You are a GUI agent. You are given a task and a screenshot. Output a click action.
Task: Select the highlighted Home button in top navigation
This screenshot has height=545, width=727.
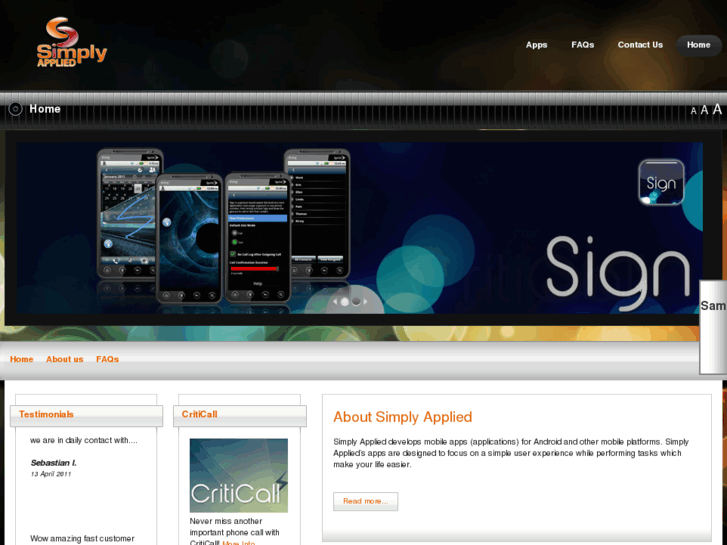pos(699,45)
